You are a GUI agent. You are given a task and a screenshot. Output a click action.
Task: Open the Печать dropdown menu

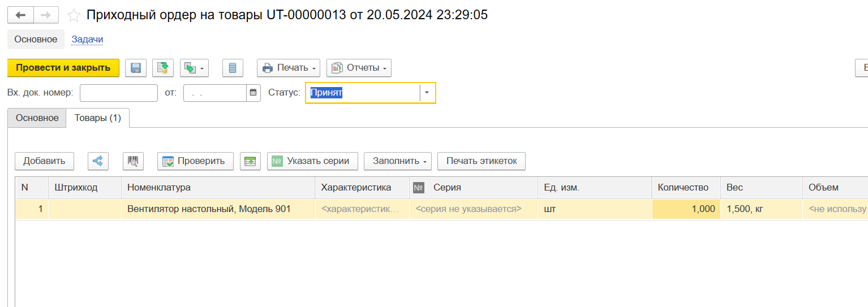pos(289,68)
